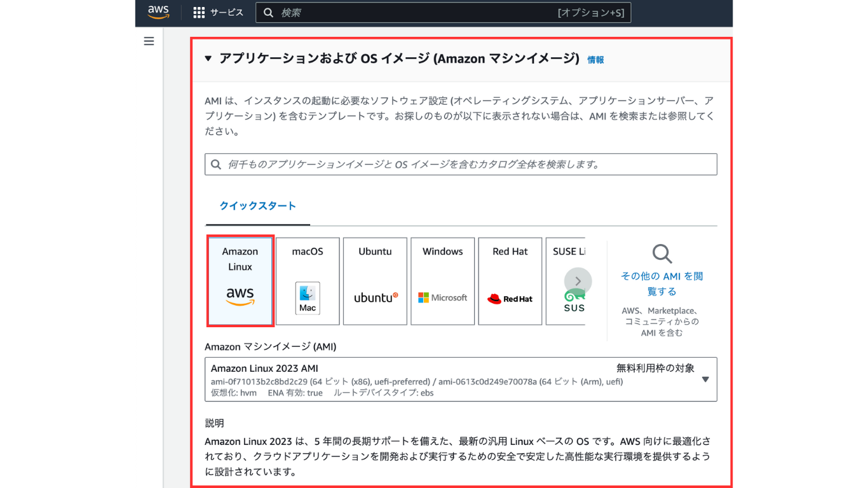Switch to the クイックスタート tab
This screenshot has width=868, height=488.
[257, 206]
